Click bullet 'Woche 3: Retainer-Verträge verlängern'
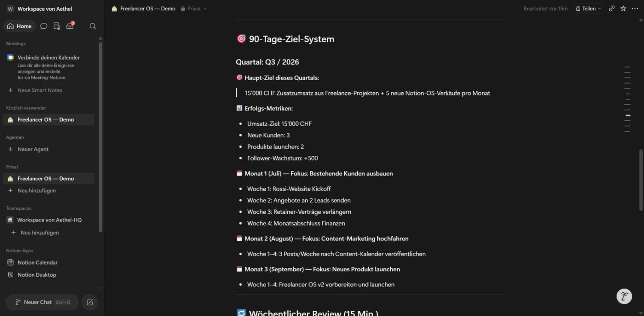The image size is (644, 316). 299,212
